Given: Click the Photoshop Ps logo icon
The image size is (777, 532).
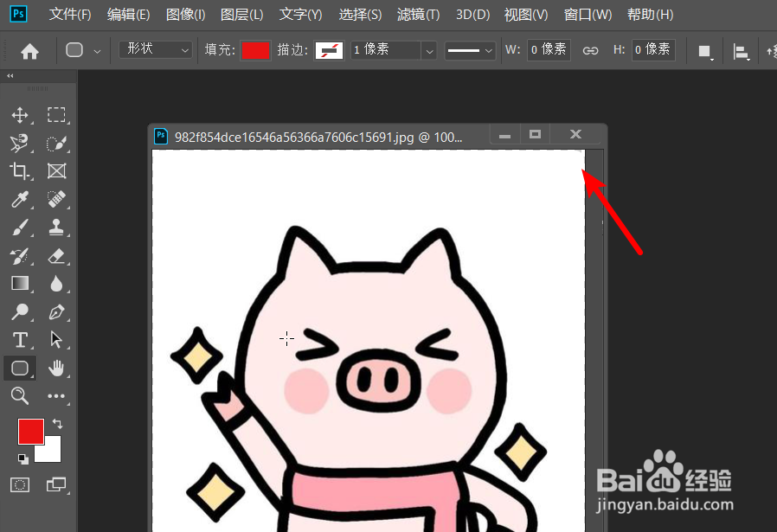Looking at the screenshot, I should 18,13.
